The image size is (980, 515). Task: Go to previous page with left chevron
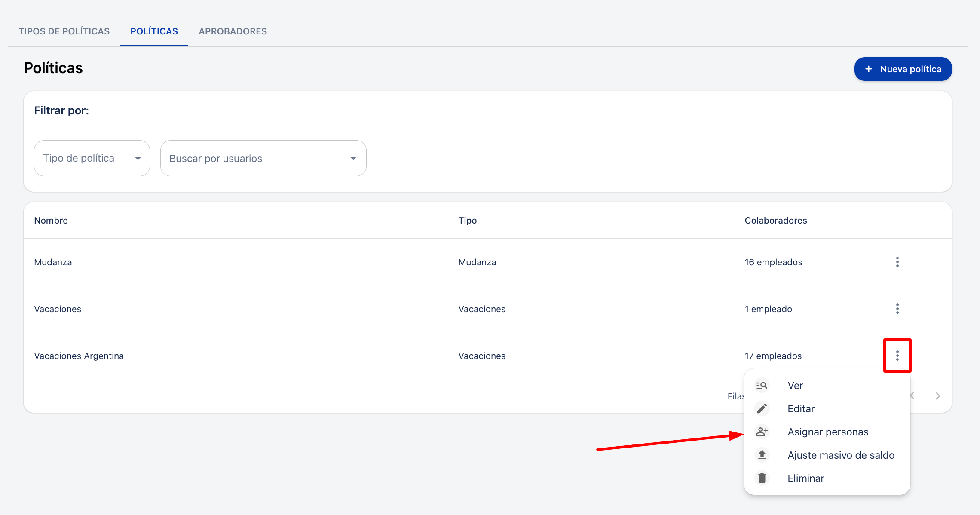tap(913, 396)
